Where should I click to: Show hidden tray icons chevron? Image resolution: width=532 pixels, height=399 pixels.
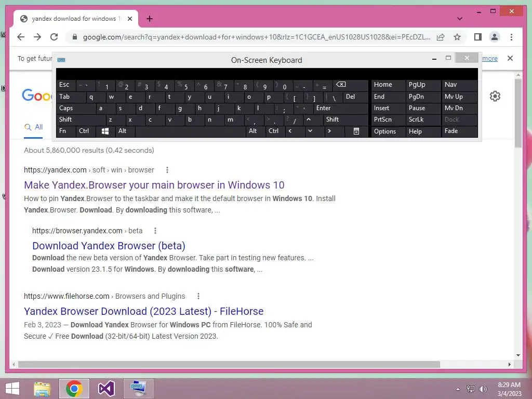coord(458,389)
